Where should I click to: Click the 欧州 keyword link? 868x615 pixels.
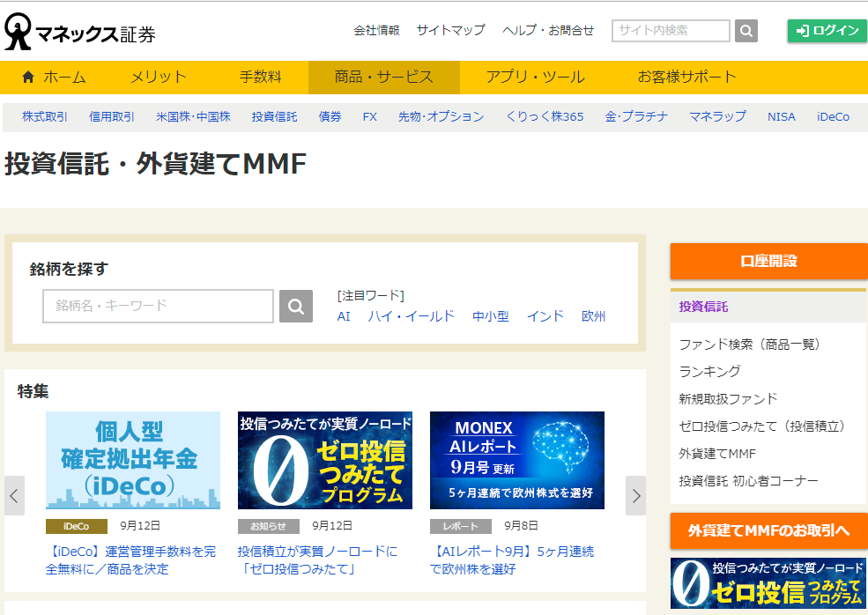click(593, 316)
